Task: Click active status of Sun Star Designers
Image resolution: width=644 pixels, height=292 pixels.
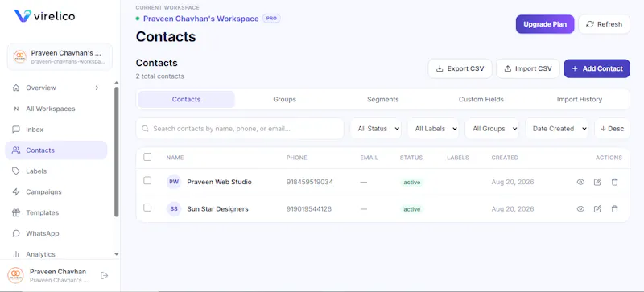Action: point(411,209)
